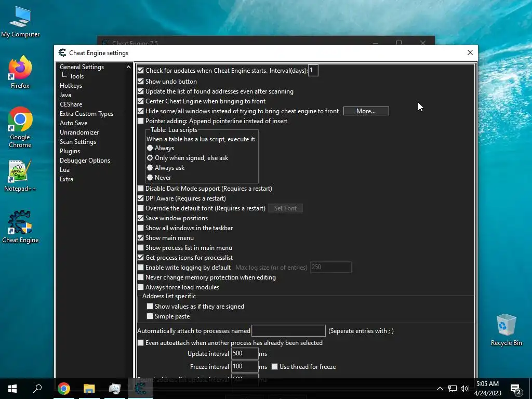Click the update Interval days field
The width and height of the screenshot is (532, 399).
313,71
